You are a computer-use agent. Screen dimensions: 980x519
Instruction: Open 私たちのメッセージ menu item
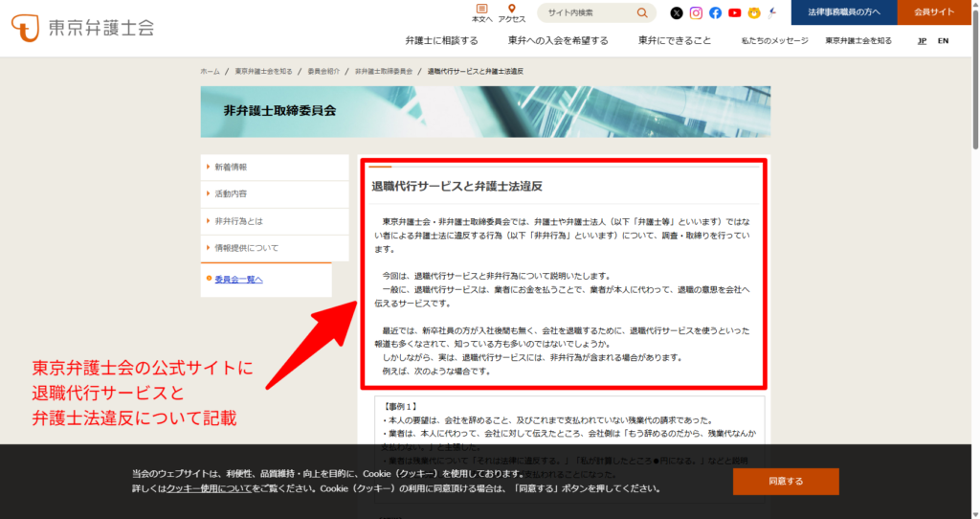coord(774,40)
